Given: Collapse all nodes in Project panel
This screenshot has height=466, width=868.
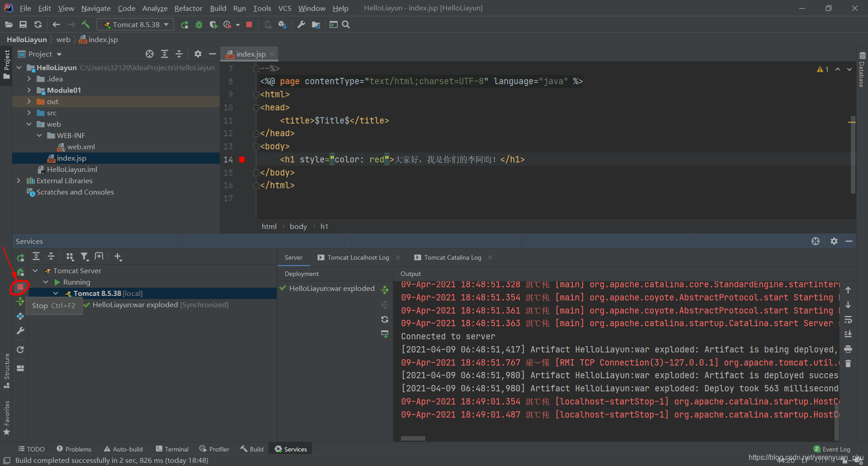Looking at the screenshot, I should 179,54.
